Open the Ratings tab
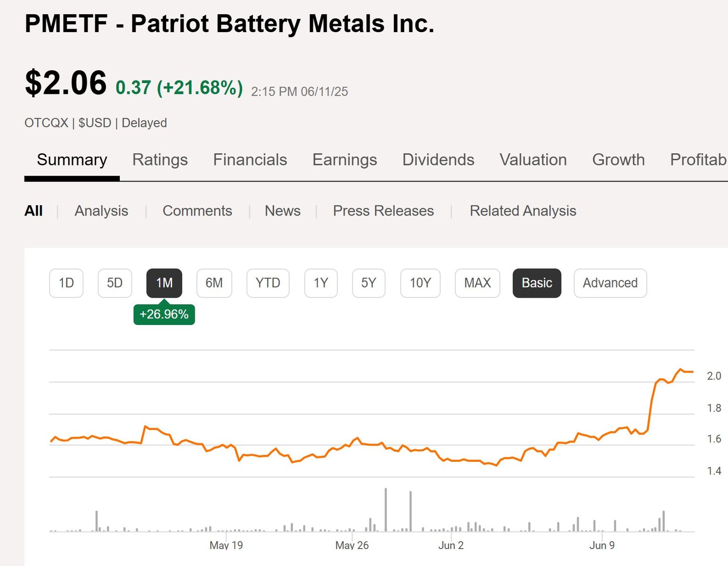The width and height of the screenshot is (728, 566). tap(160, 160)
